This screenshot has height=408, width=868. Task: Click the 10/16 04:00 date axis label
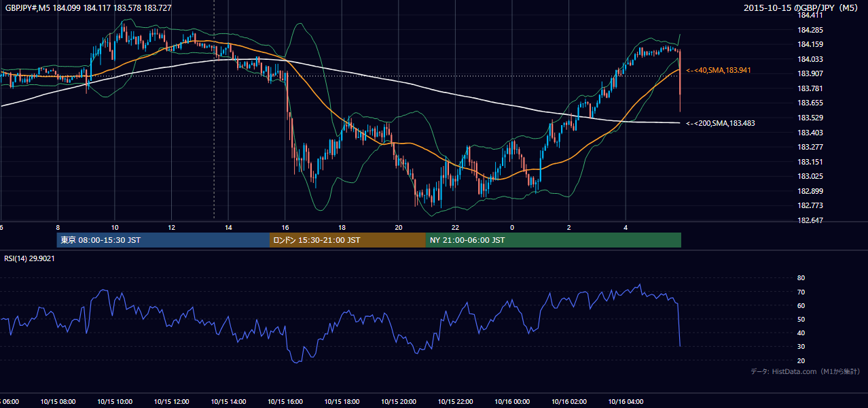[626, 401]
